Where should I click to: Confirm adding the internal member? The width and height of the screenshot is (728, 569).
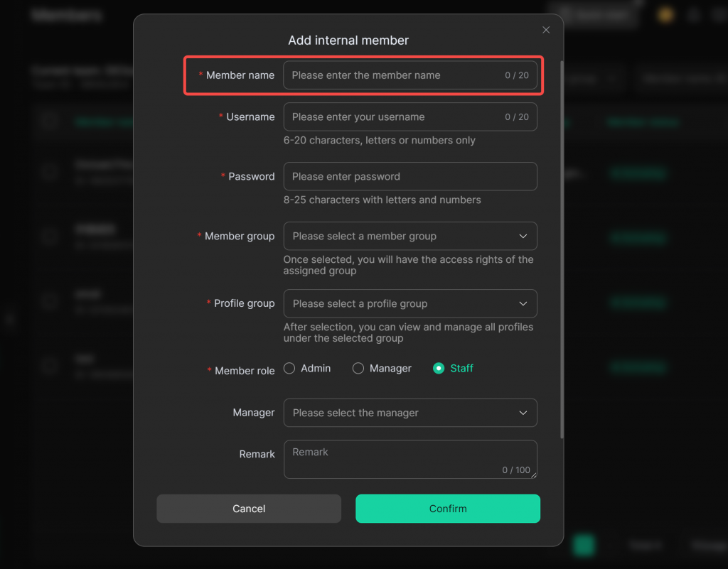448,509
